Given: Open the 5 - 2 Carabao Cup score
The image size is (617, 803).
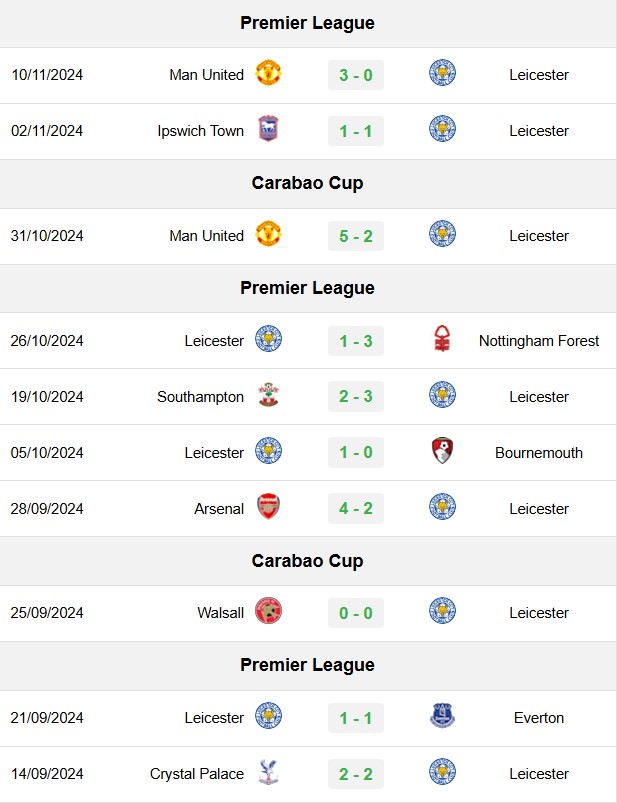Looking at the screenshot, I should point(356,236).
